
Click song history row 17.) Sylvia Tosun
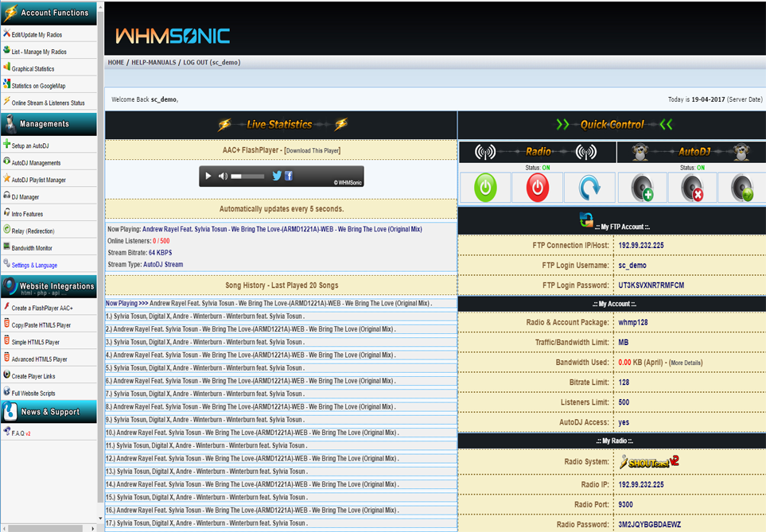point(281,523)
